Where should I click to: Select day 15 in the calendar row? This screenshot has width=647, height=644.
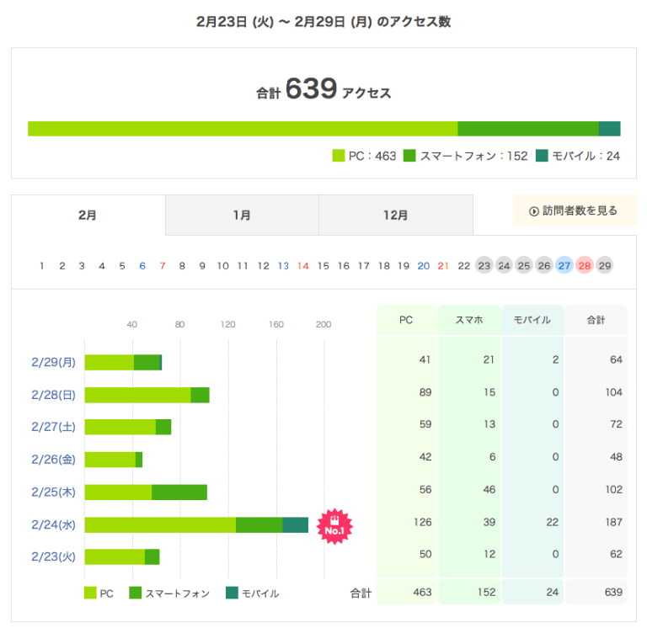click(323, 266)
